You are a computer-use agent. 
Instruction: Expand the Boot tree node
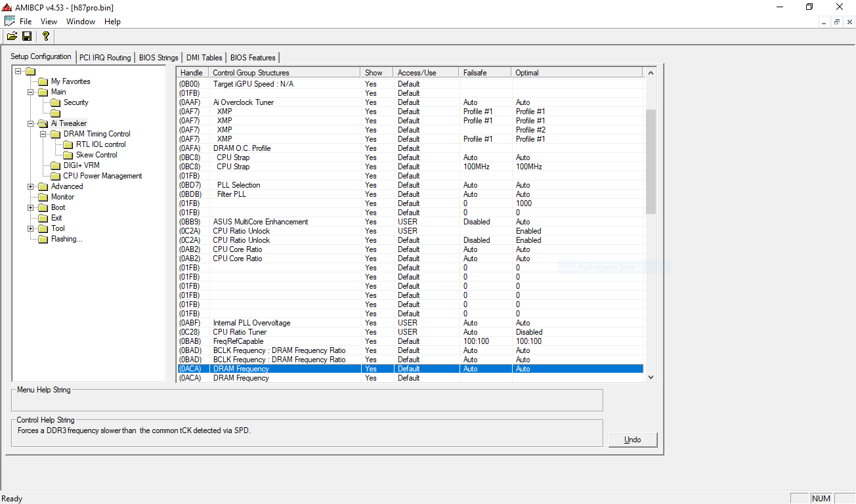pos(31,207)
